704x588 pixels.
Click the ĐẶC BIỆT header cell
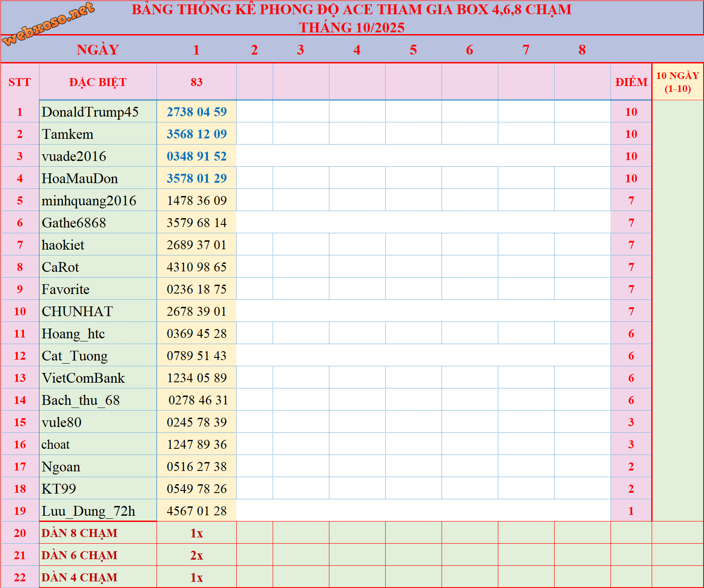[x=98, y=82]
